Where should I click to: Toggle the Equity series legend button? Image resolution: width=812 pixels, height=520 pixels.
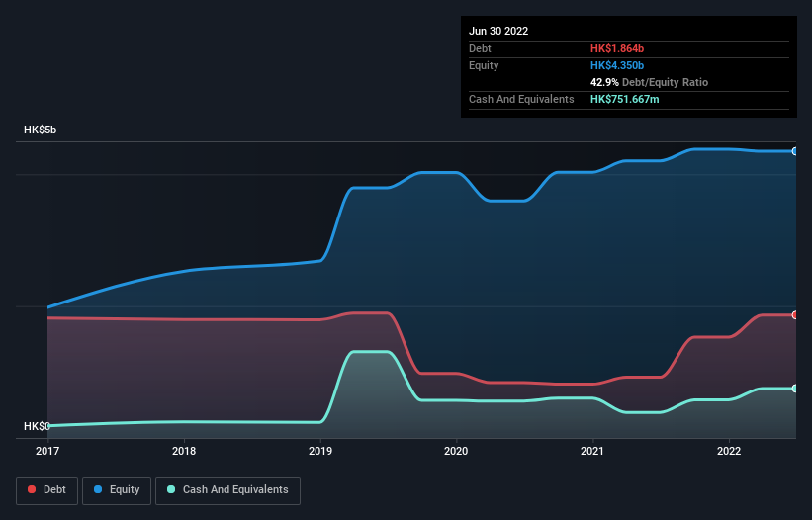(117, 490)
